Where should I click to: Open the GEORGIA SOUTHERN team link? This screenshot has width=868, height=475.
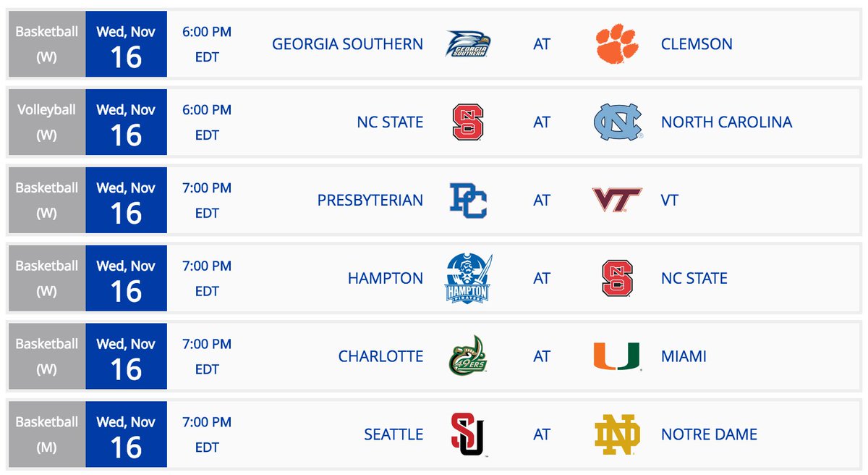tap(347, 44)
